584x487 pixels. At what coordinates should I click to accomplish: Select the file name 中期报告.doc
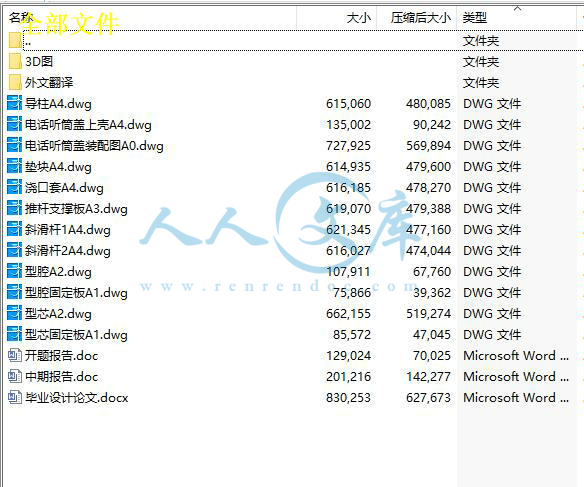coord(61,377)
